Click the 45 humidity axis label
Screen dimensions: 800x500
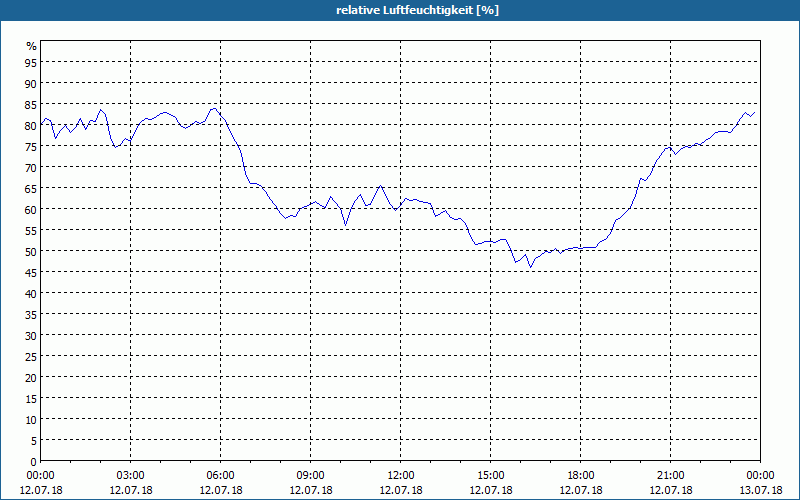pyautogui.click(x=31, y=272)
